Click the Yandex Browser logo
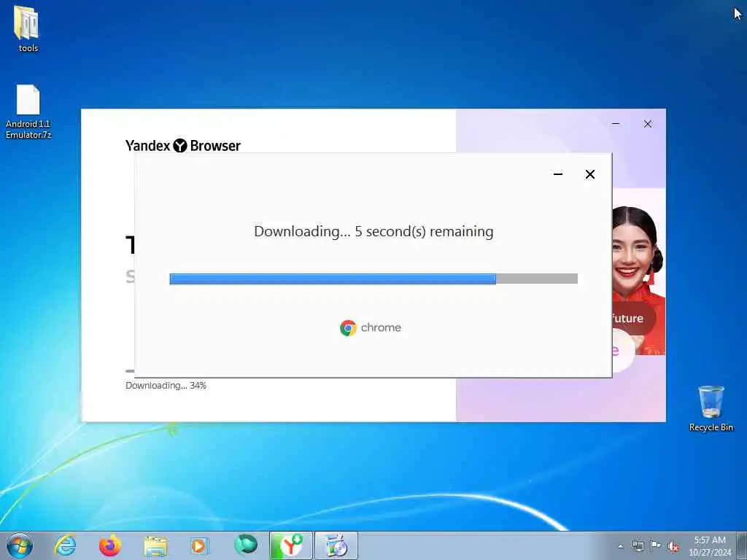 coord(183,145)
